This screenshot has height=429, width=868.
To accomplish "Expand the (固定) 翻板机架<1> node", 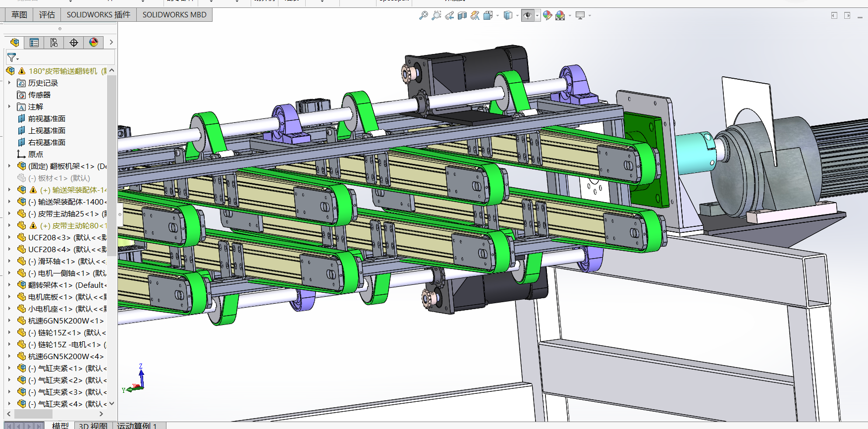I will (x=9, y=166).
